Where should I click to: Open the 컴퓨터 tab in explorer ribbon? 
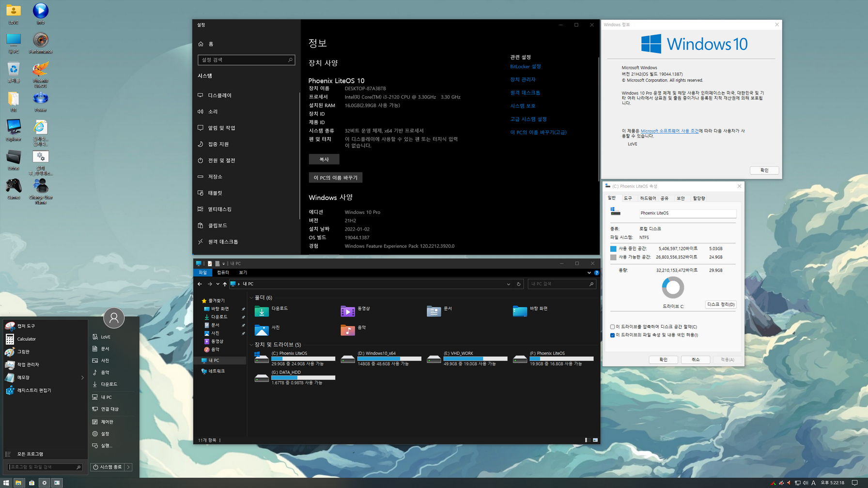tap(223, 273)
